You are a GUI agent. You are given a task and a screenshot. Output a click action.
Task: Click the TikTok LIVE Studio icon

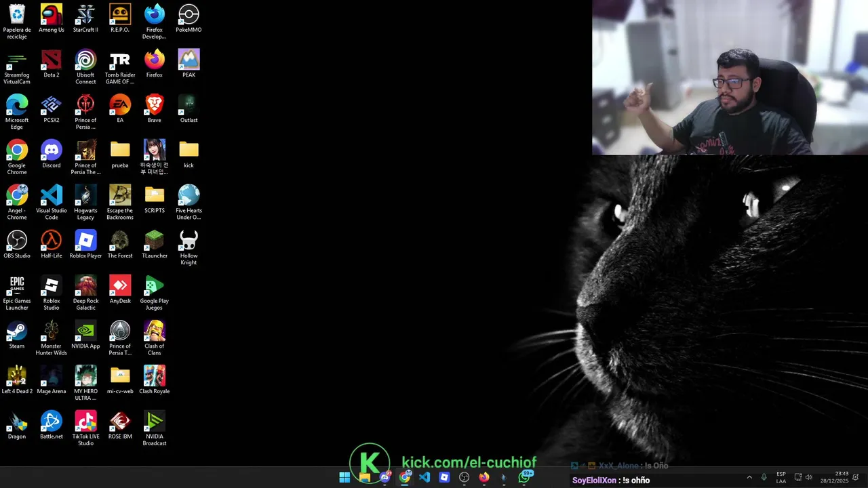pos(85,428)
